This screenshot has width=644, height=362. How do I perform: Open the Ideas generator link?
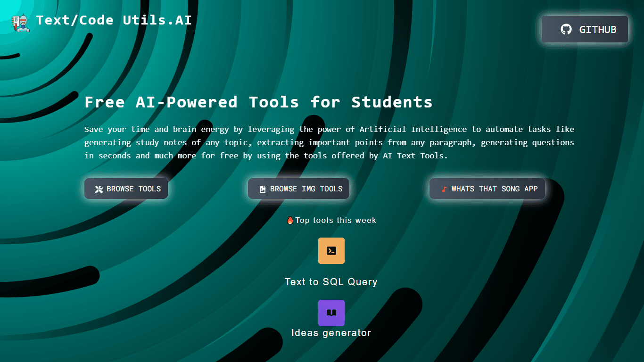pos(331,333)
